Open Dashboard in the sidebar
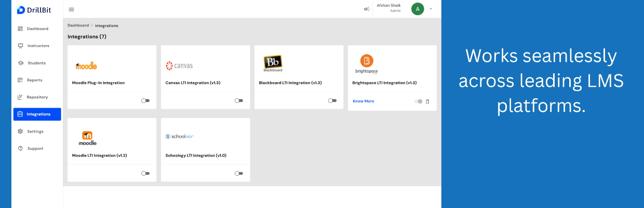Image resolution: width=644 pixels, height=208 pixels. 37,29
